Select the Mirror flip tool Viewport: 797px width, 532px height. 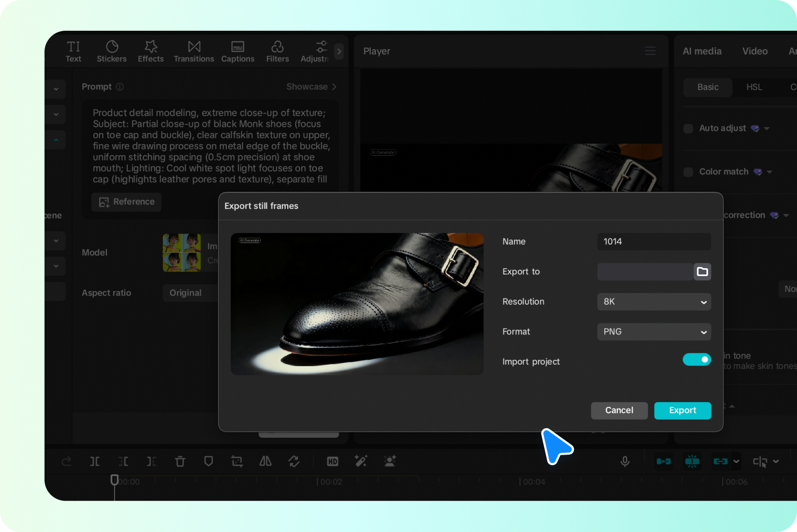click(265, 461)
